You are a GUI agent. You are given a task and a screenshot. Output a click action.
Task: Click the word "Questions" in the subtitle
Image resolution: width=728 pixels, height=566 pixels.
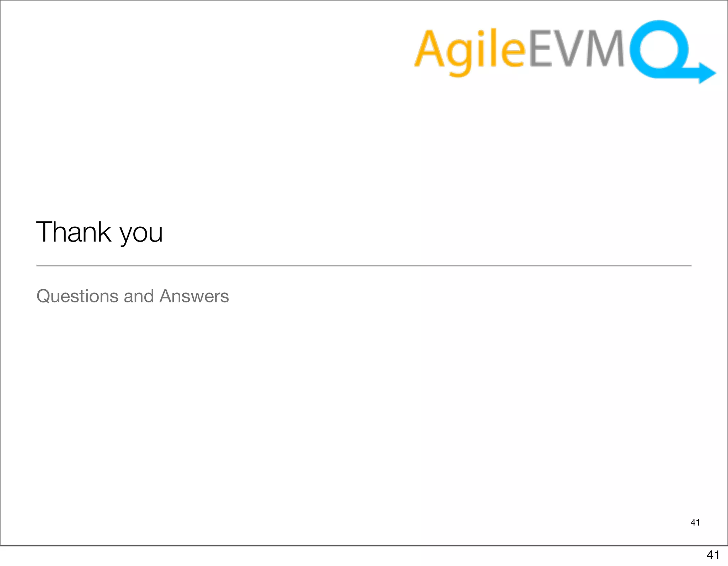coord(77,296)
